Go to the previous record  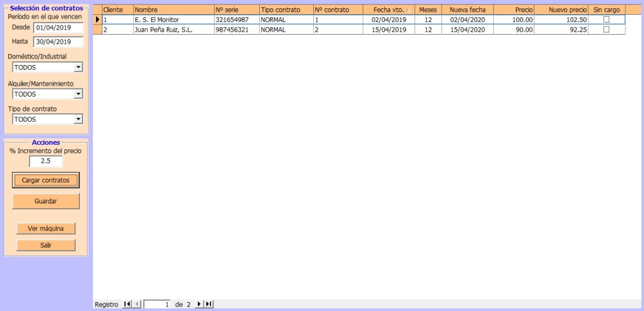click(x=136, y=304)
